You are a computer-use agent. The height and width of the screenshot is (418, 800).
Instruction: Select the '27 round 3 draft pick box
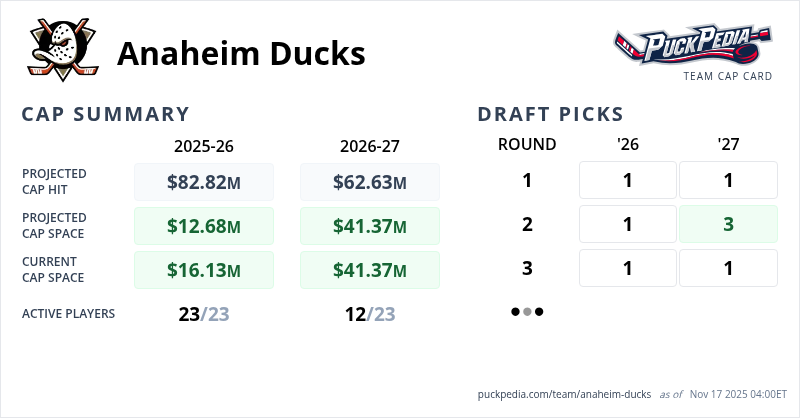point(728,268)
